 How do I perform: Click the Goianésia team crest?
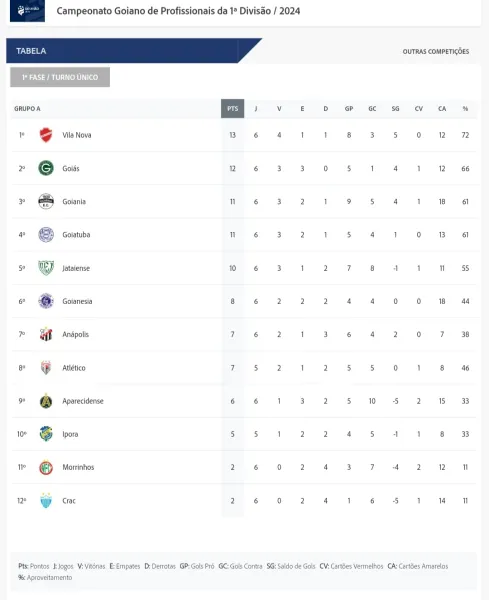click(46, 301)
